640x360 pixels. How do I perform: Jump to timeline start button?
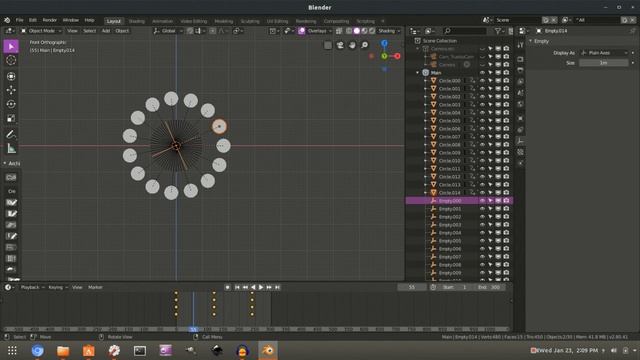pos(237,287)
